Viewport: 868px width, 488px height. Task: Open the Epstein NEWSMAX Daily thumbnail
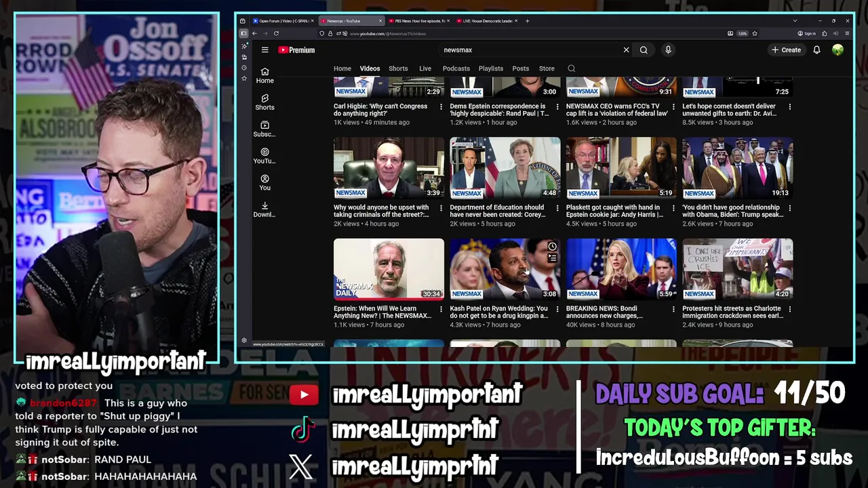click(389, 269)
